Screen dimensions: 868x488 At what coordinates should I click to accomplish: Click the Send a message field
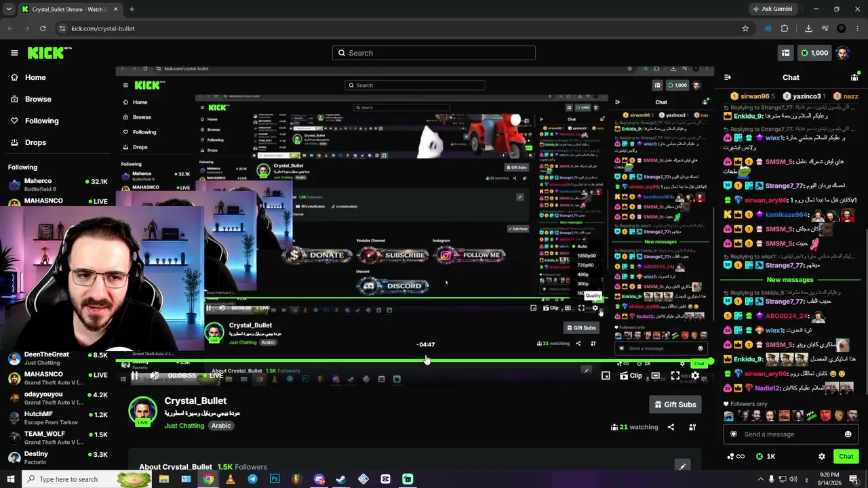click(x=790, y=434)
